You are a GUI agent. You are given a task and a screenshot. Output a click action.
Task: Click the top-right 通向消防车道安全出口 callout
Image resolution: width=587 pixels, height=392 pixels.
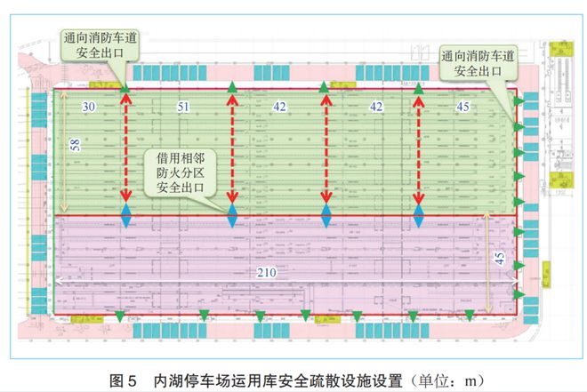point(478,63)
